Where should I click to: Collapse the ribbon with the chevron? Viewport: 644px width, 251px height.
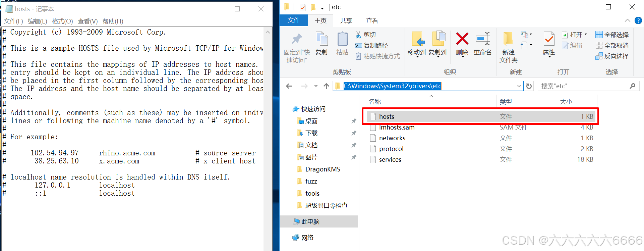click(x=628, y=20)
